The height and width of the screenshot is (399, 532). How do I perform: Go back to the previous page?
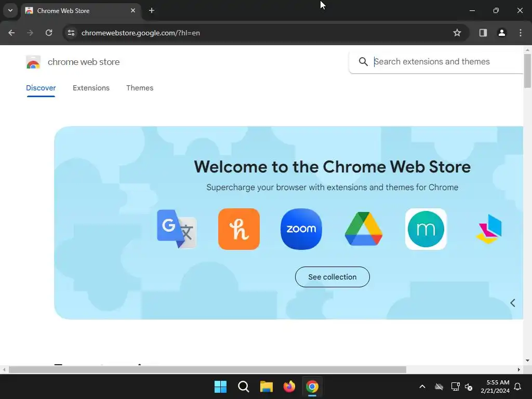pyautogui.click(x=11, y=33)
